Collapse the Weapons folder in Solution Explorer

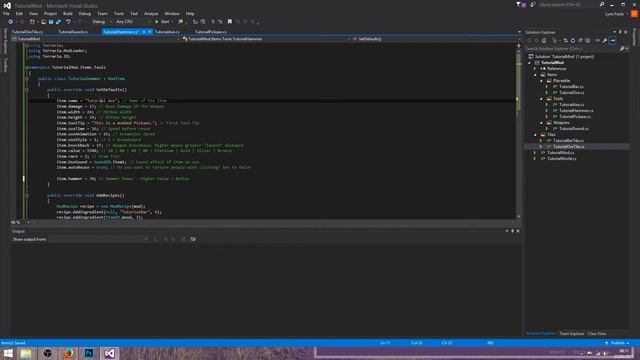pos(541,123)
